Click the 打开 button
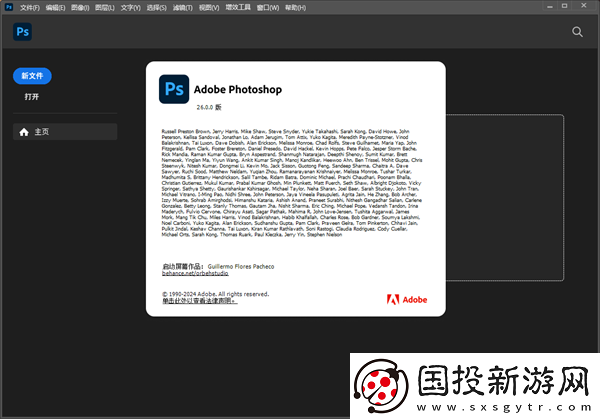The image size is (600, 419). pos(32,97)
